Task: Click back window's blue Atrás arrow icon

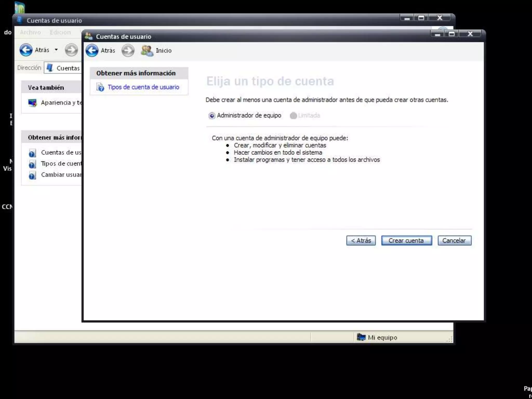Action: pyautogui.click(x=26, y=50)
